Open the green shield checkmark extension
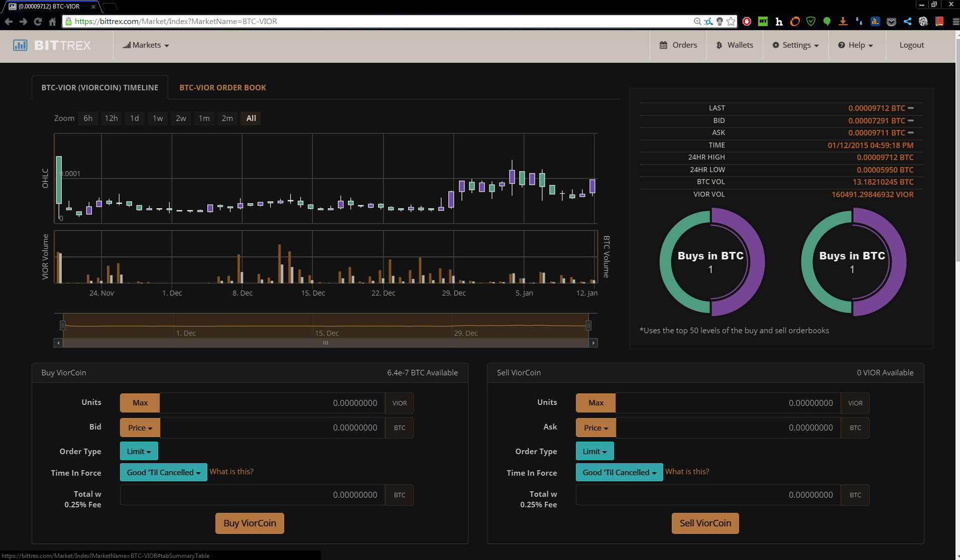This screenshot has height=560, width=960. coord(811,22)
